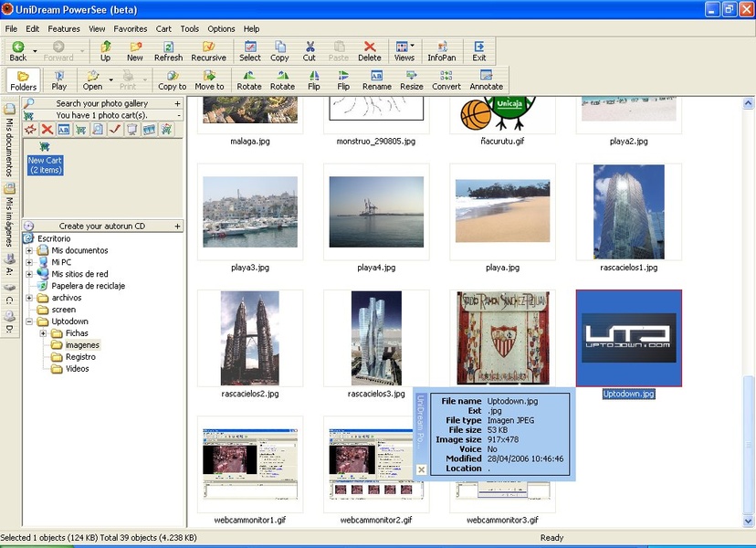Expand the Search your photo gallery panel

click(x=177, y=103)
